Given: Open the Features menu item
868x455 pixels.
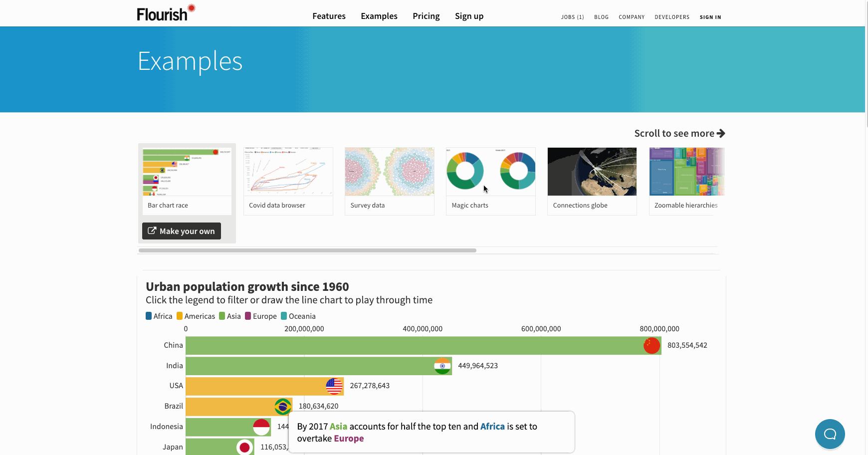Looking at the screenshot, I should [329, 16].
